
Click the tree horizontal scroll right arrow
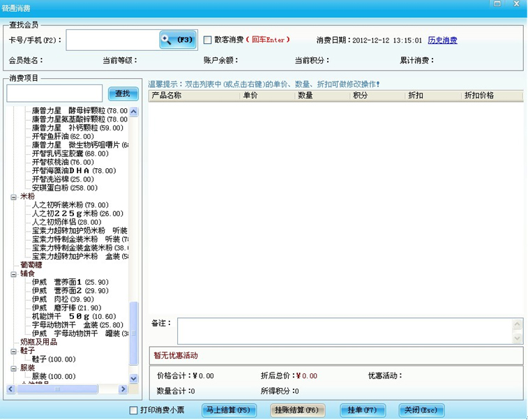(x=123, y=389)
